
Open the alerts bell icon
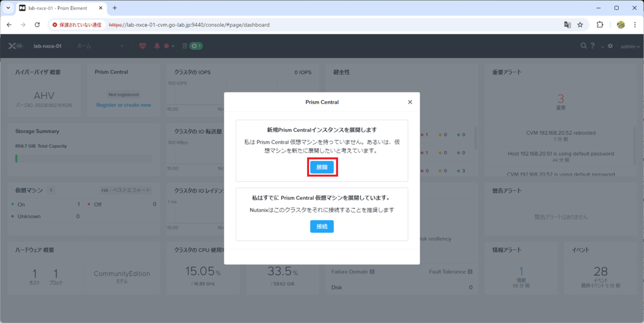[157, 46]
